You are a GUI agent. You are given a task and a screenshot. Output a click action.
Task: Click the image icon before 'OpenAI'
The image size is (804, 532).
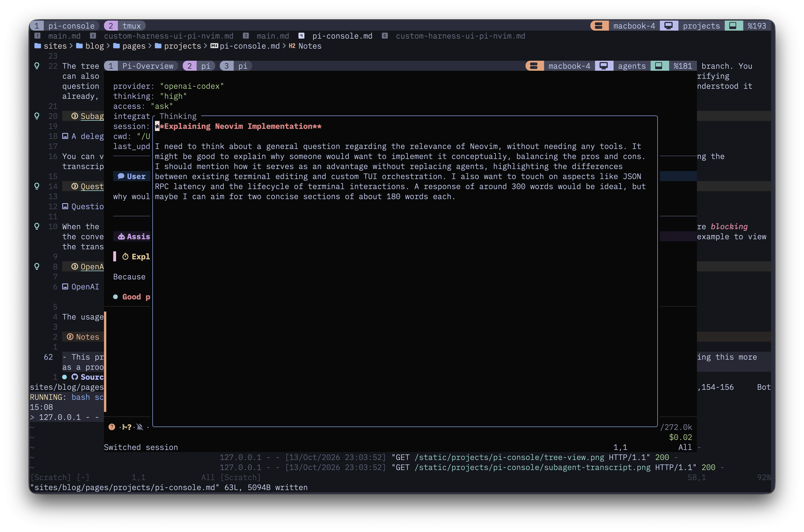click(x=65, y=287)
